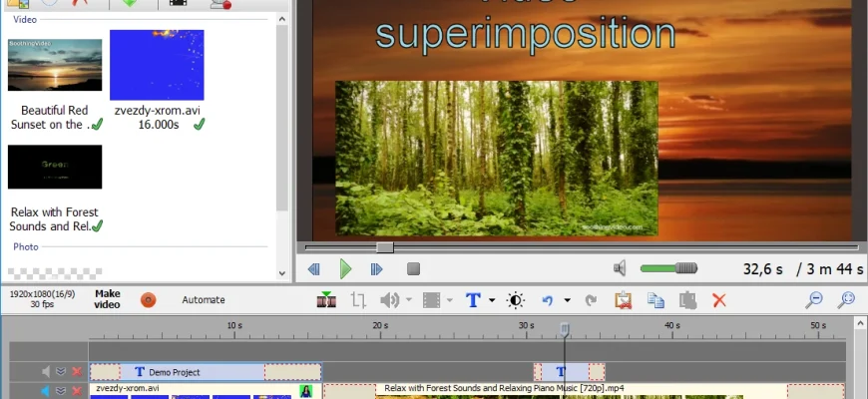The image size is (868, 399).
Task: Select the Video section header in media library
Action: pyautogui.click(x=25, y=19)
